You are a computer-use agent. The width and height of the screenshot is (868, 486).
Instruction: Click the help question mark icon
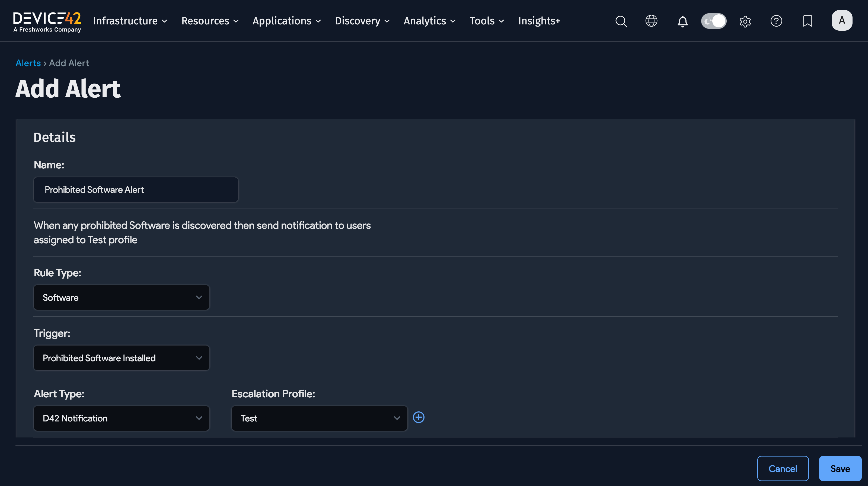point(776,21)
